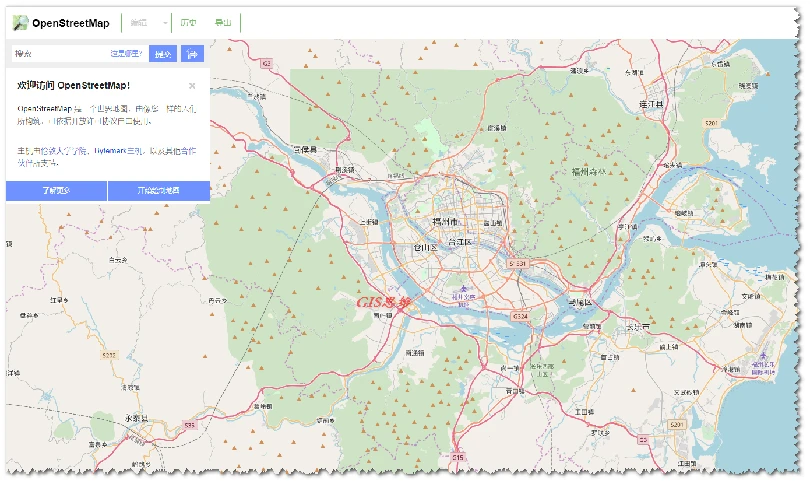Open the directions arrow icon button

coord(192,53)
